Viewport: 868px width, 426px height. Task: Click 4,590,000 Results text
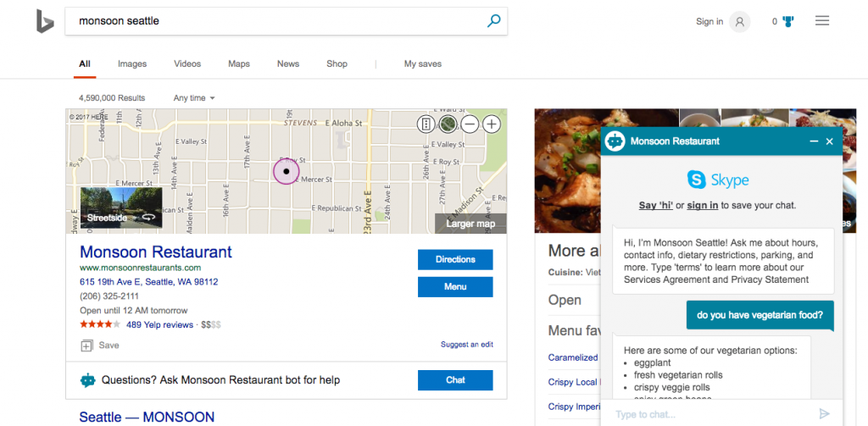pos(112,98)
